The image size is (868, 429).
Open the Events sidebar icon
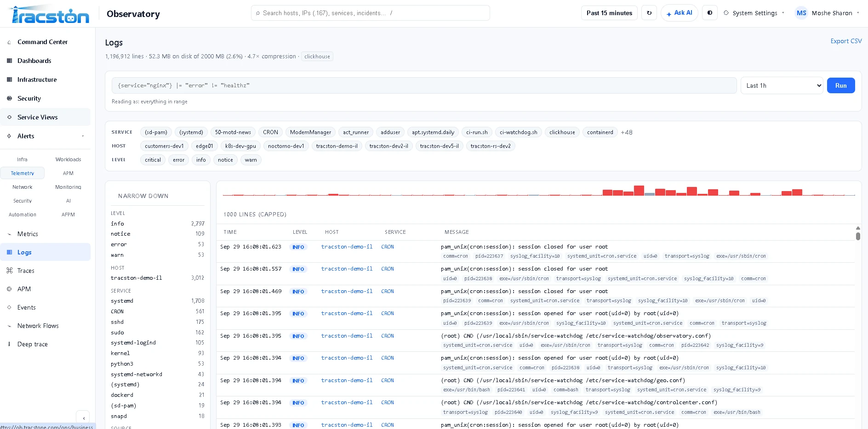pyautogui.click(x=9, y=307)
